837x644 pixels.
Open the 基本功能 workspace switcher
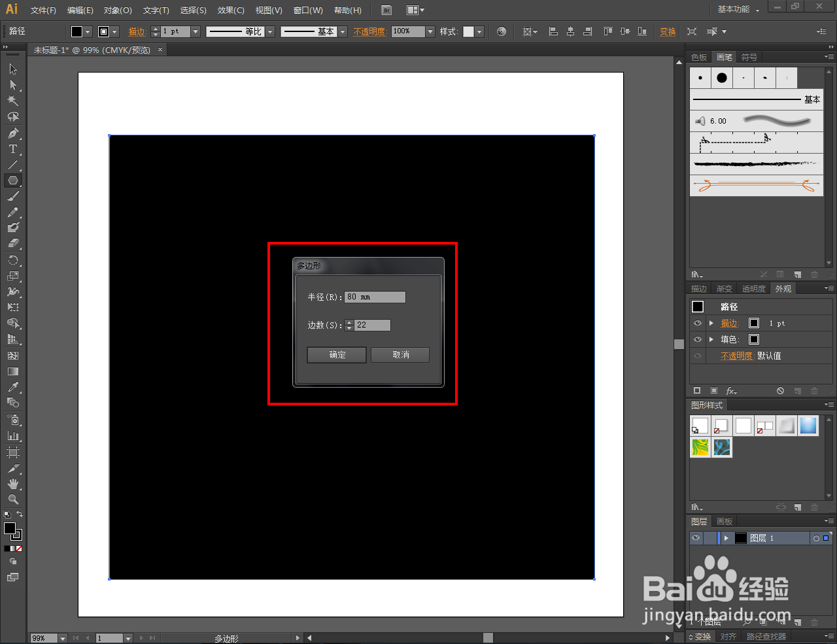[738, 9]
